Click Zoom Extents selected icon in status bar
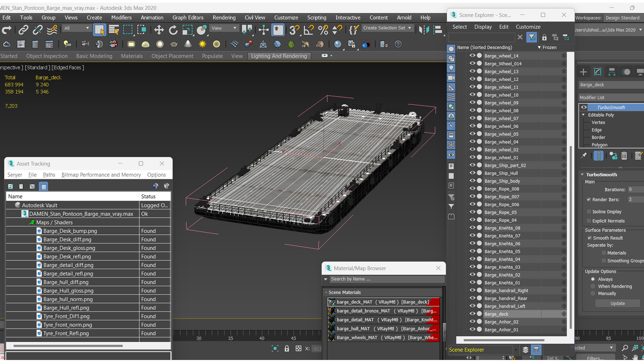644x362 pixels. pos(275,349)
